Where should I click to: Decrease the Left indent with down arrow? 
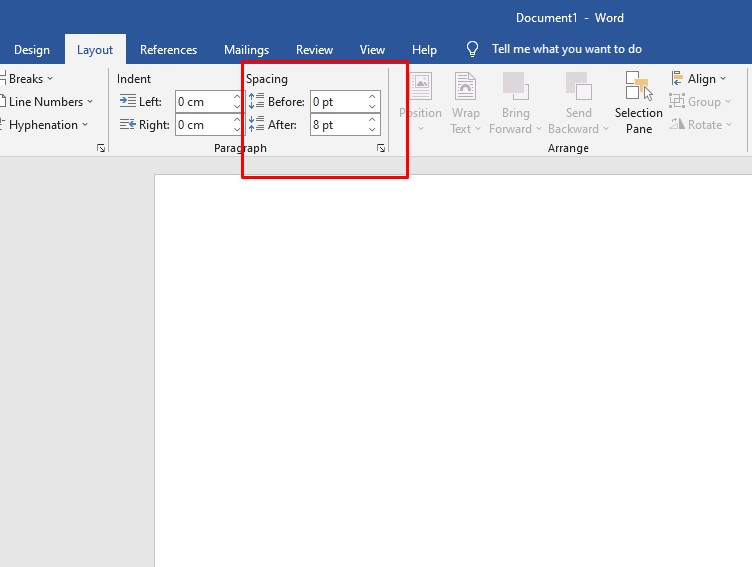tap(237, 106)
